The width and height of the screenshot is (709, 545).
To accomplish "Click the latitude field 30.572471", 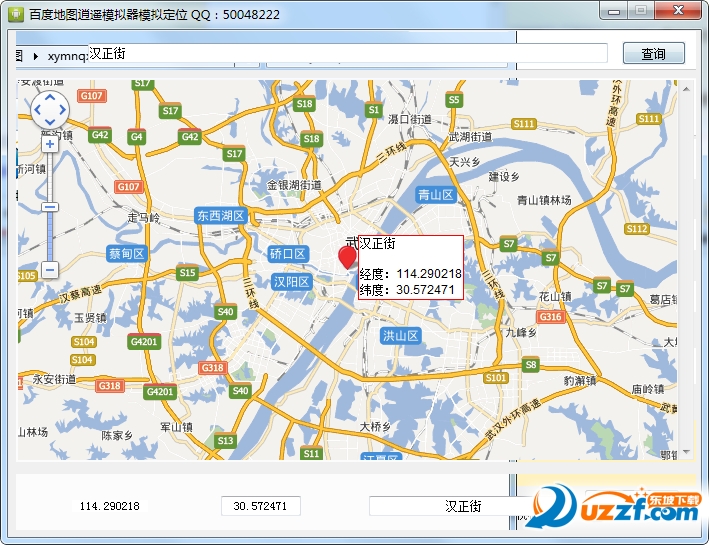I will [x=260, y=506].
